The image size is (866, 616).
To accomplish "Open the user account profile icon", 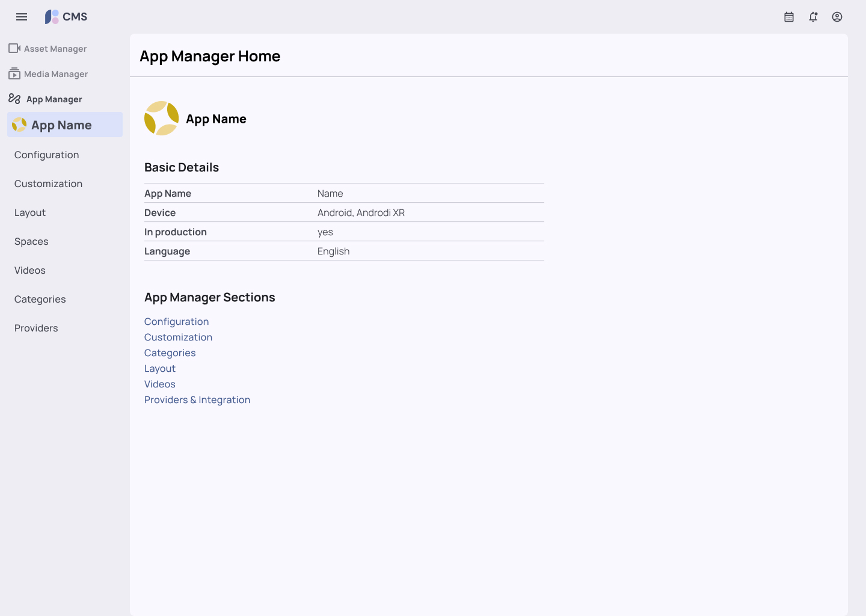I will pos(837,17).
